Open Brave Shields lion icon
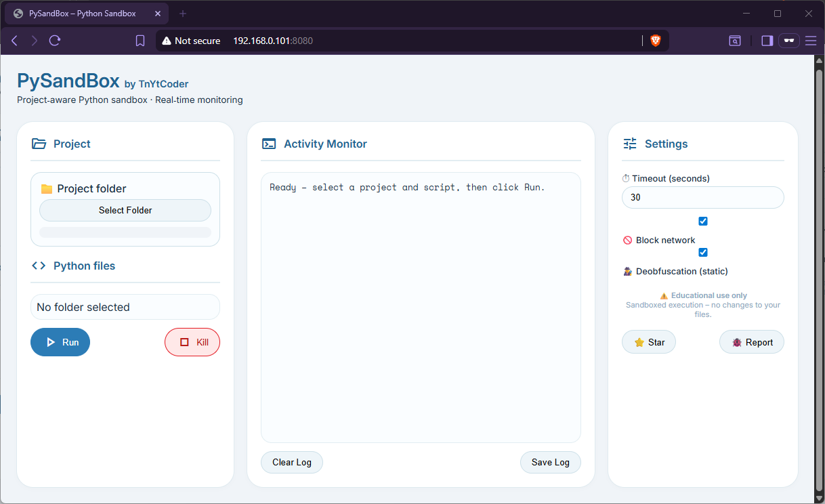 pos(656,41)
